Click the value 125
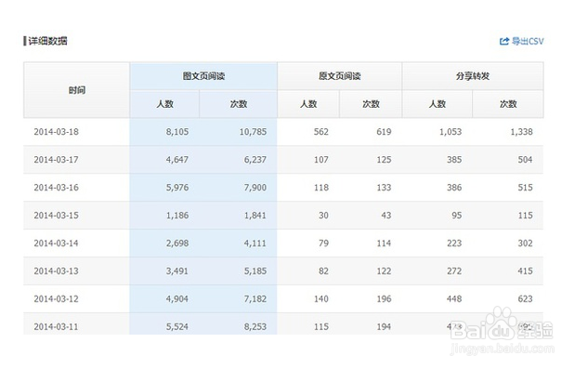This screenshot has height=369, width=588. click(384, 160)
